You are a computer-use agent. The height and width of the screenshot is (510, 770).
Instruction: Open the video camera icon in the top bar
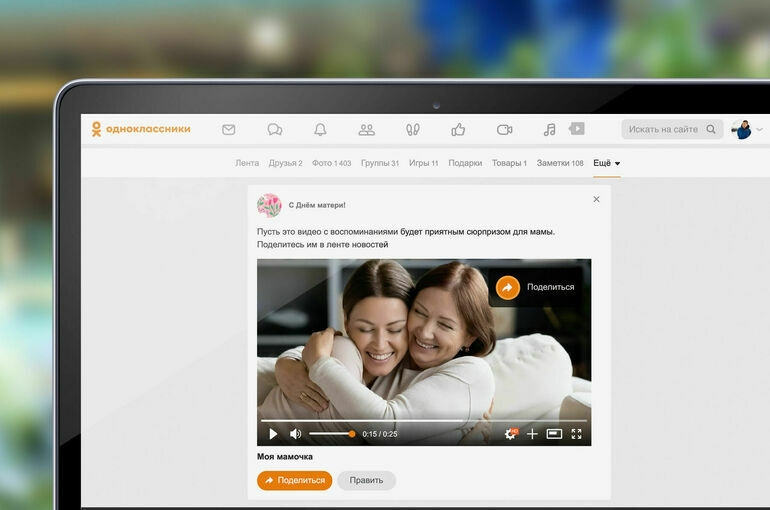click(x=504, y=129)
